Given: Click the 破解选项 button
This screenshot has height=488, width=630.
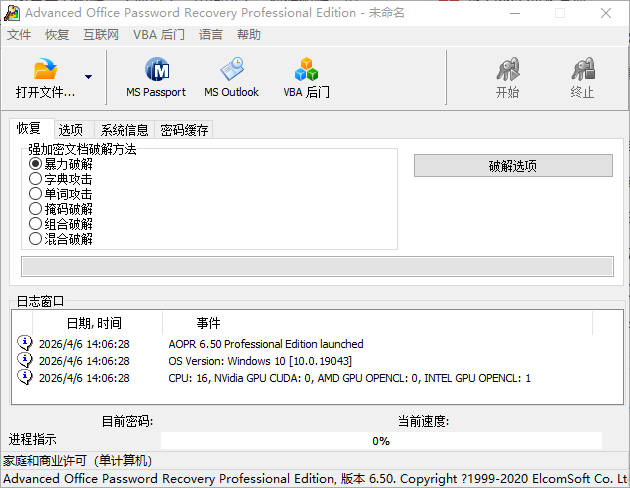Looking at the screenshot, I should (513, 165).
